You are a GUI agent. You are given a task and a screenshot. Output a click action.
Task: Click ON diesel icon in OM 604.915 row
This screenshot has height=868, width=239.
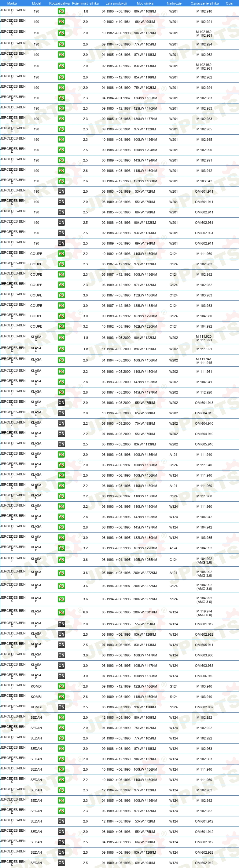(61, 413)
